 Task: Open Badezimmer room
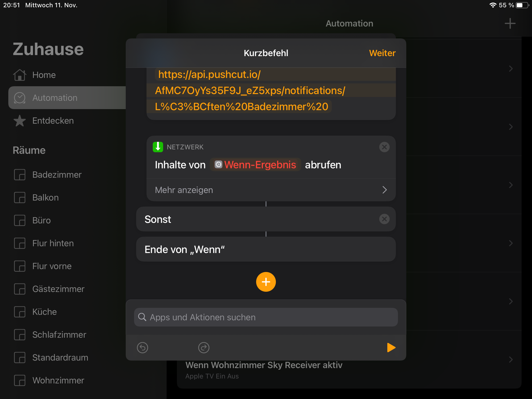coord(57,175)
